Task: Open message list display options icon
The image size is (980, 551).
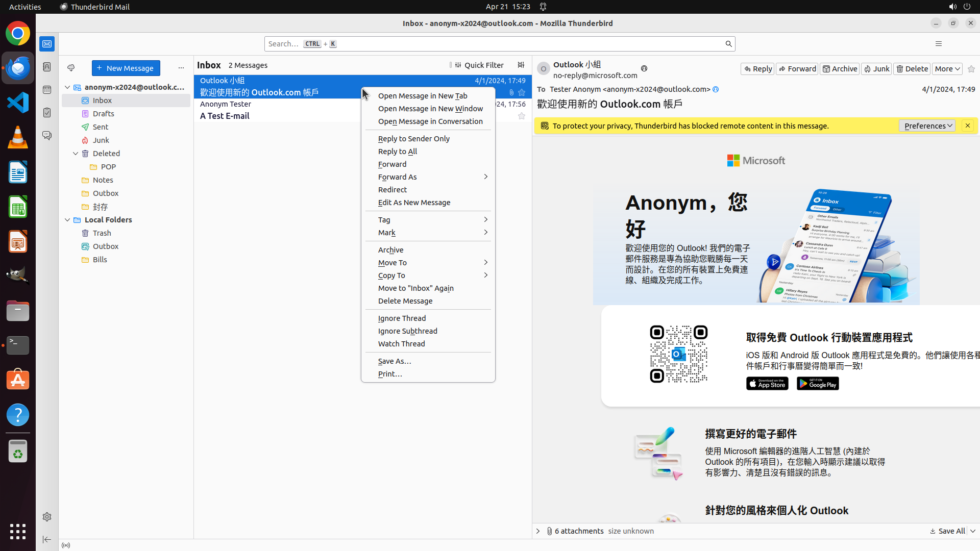Action: [x=521, y=65]
